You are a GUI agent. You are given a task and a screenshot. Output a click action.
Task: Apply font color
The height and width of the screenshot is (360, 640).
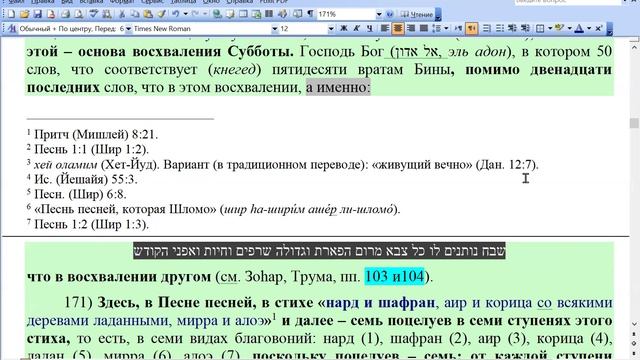click(579, 29)
